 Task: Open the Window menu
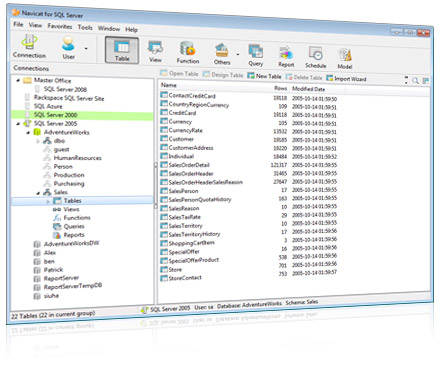[109, 28]
